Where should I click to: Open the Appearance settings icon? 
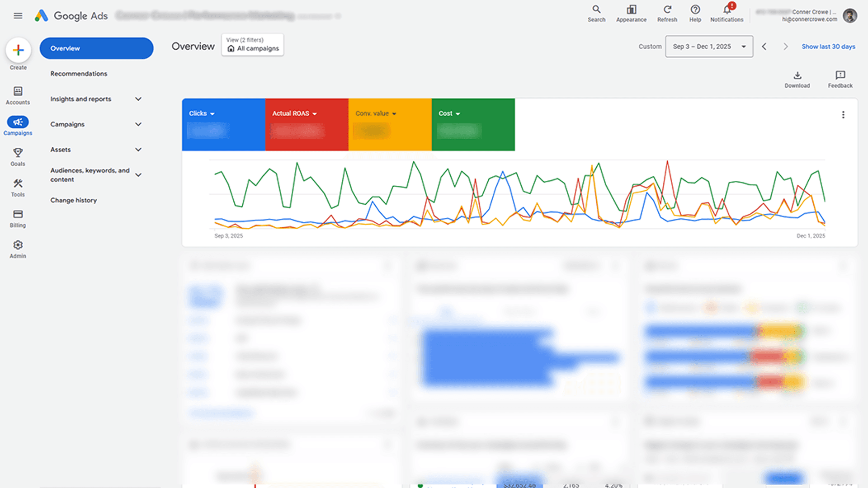coord(631,13)
